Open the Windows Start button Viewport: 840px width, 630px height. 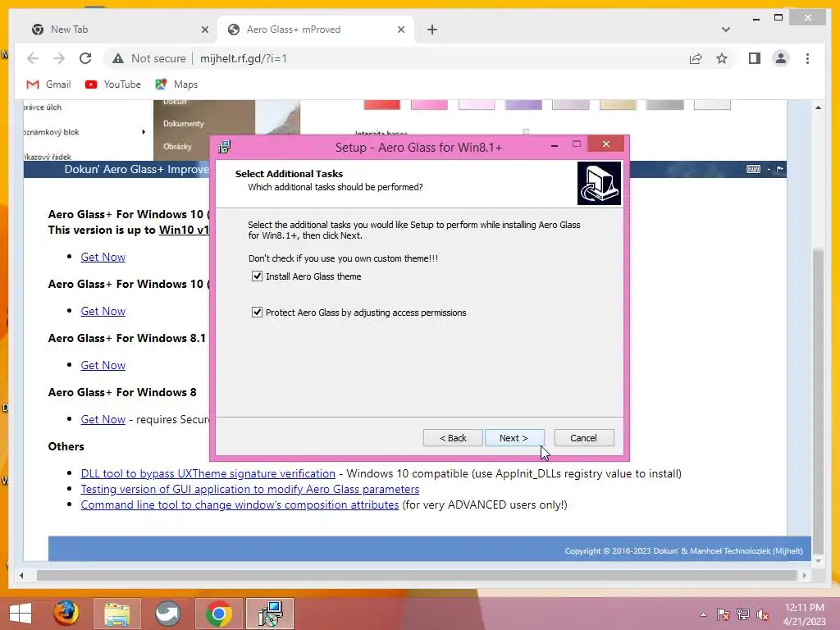pyautogui.click(x=21, y=614)
